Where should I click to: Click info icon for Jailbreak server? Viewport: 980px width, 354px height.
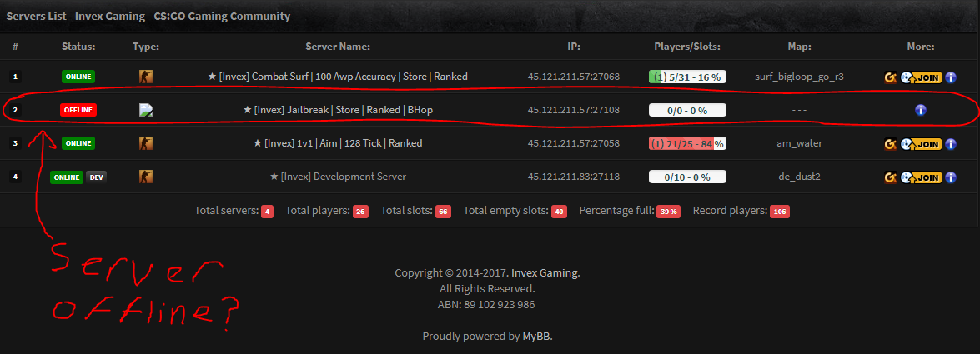(921, 111)
